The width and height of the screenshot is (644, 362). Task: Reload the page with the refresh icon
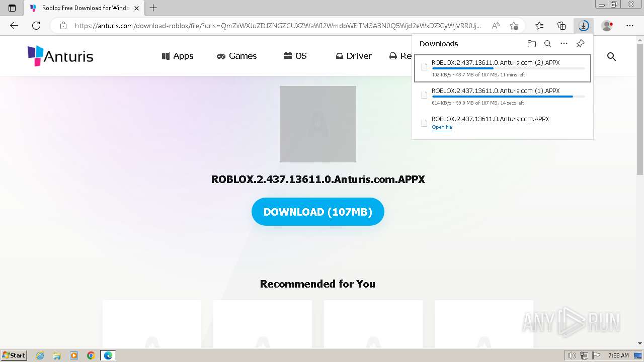pos(36,26)
